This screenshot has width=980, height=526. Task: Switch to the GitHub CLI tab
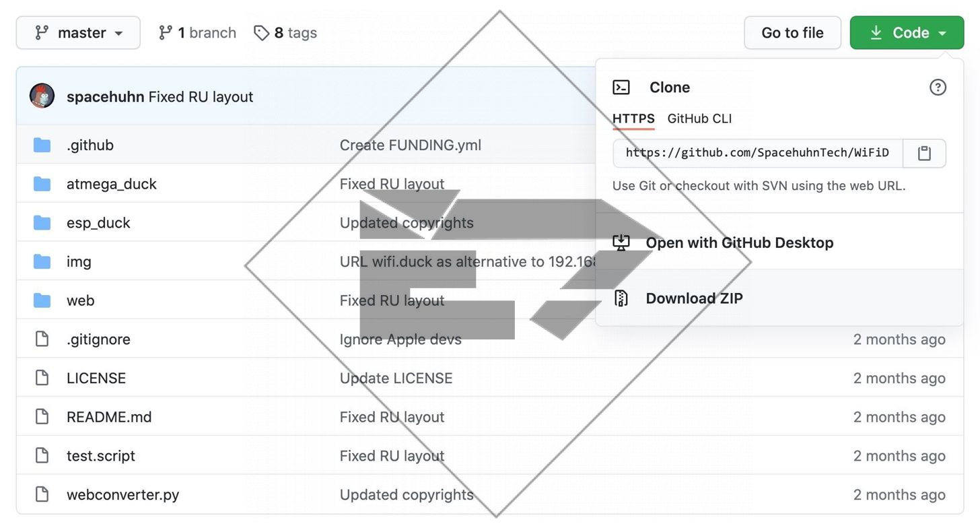tap(699, 119)
